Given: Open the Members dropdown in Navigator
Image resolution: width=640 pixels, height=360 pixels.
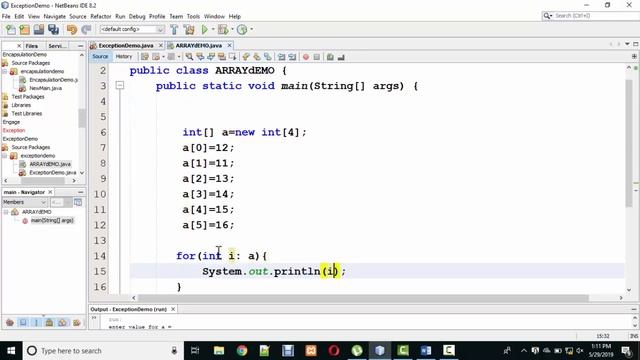Looking at the screenshot, I should tap(24, 202).
